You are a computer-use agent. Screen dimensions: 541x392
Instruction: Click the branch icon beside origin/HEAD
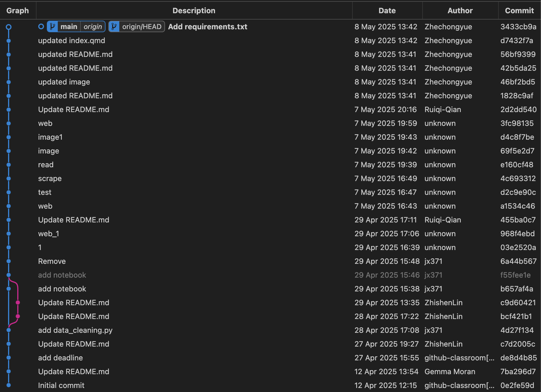pyautogui.click(x=114, y=26)
